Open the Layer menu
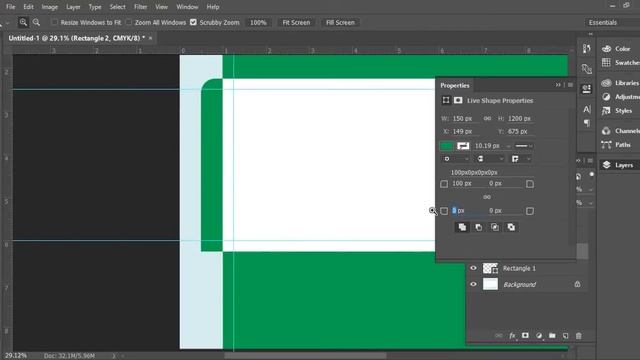The height and width of the screenshot is (360, 640). (73, 7)
